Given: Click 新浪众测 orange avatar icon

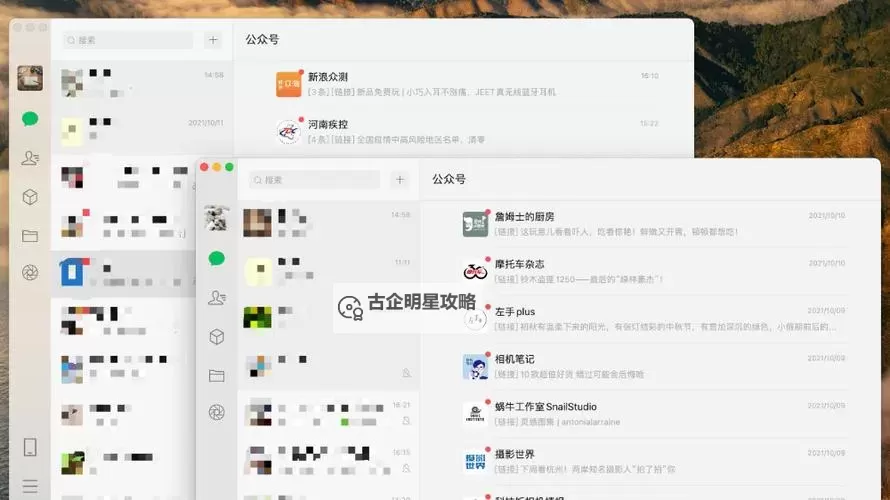Looking at the screenshot, I should coord(288,84).
